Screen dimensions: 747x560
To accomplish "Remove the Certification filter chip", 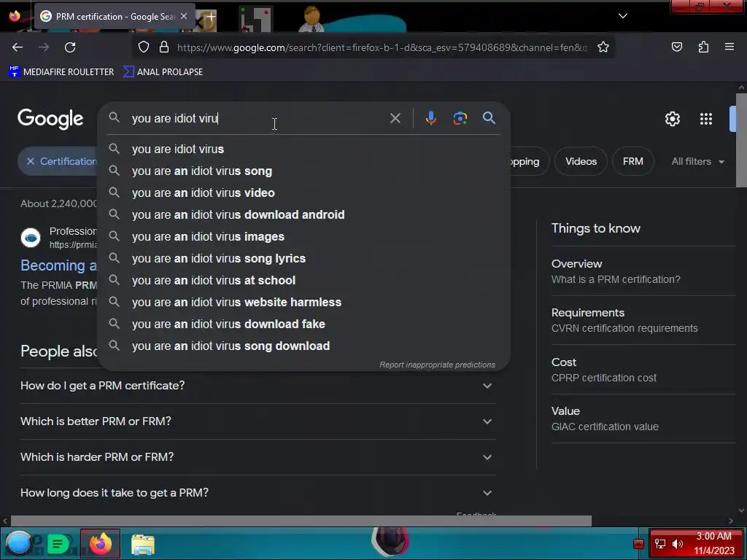I will pos(31,161).
